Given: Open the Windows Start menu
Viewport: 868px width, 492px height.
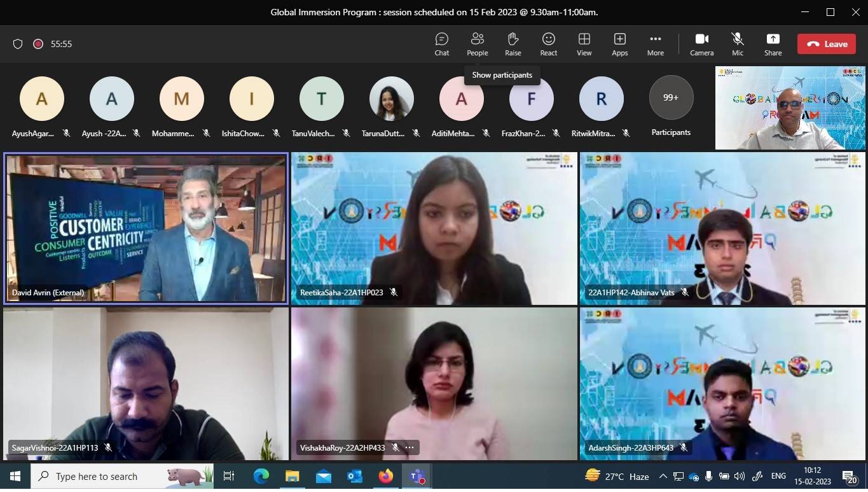Looking at the screenshot, I should click(x=15, y=476).
